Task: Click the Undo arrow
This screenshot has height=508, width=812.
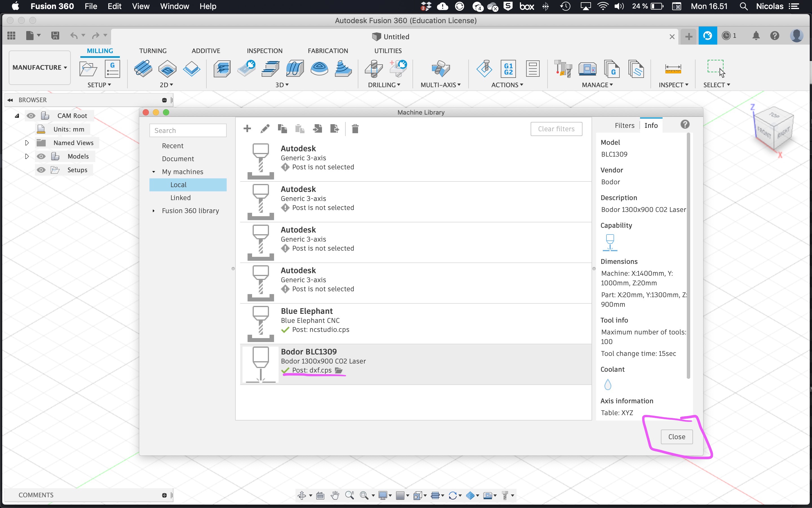Action: [x=74, y=35]
